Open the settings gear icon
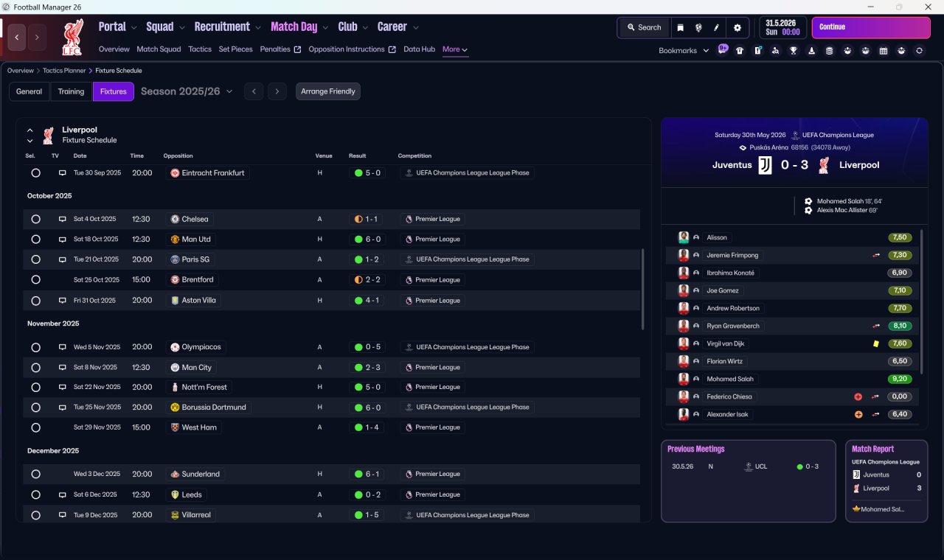Screen dimensions: 944x560 [737, 27]
